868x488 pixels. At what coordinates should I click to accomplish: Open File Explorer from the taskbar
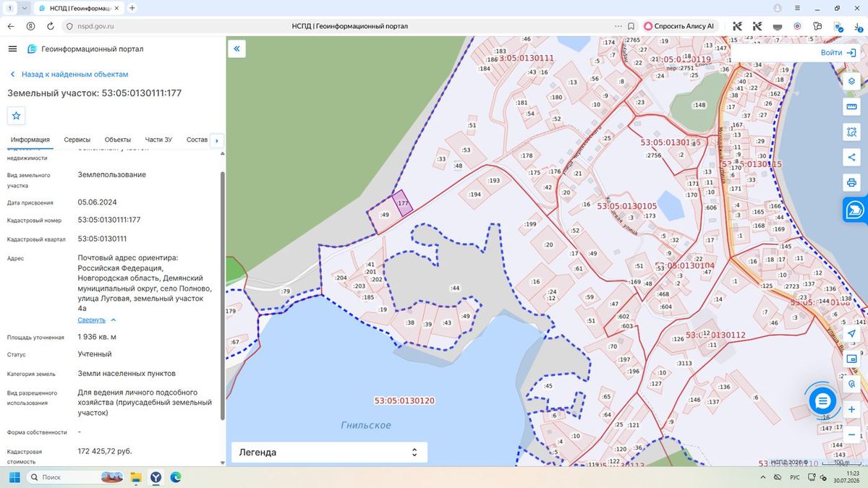135,477
